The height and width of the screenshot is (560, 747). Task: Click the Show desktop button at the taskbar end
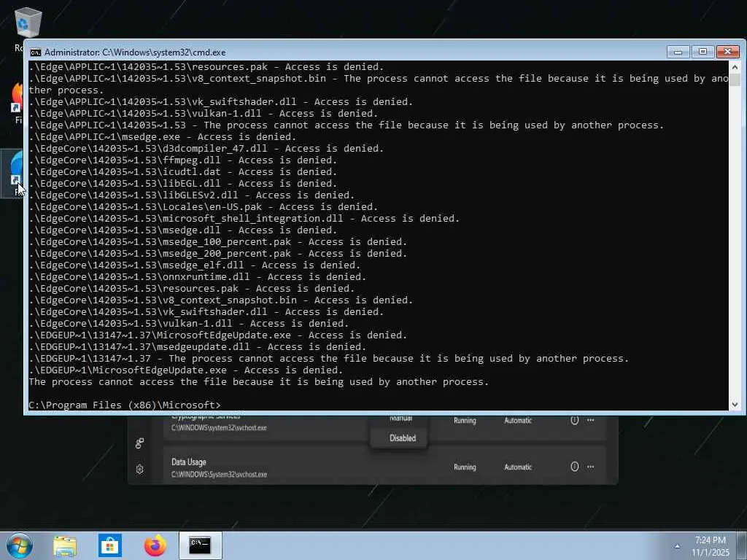(x=742, y=545)
